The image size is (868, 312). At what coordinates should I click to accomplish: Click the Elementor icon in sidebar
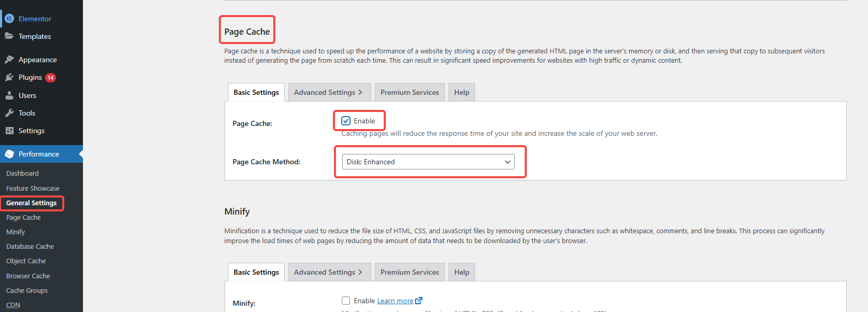pyautogui.click(x=9, y=19)
